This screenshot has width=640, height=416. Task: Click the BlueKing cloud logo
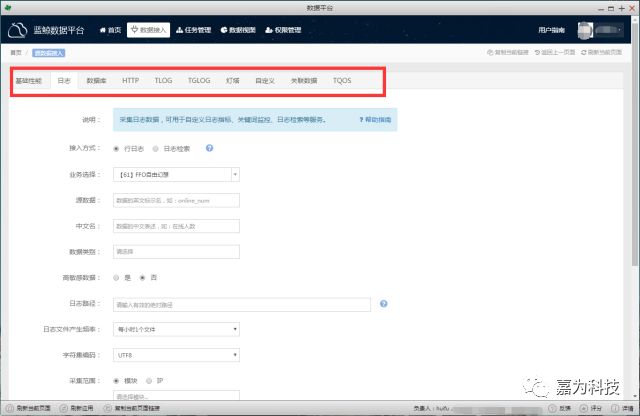click(x=18, y=31)
